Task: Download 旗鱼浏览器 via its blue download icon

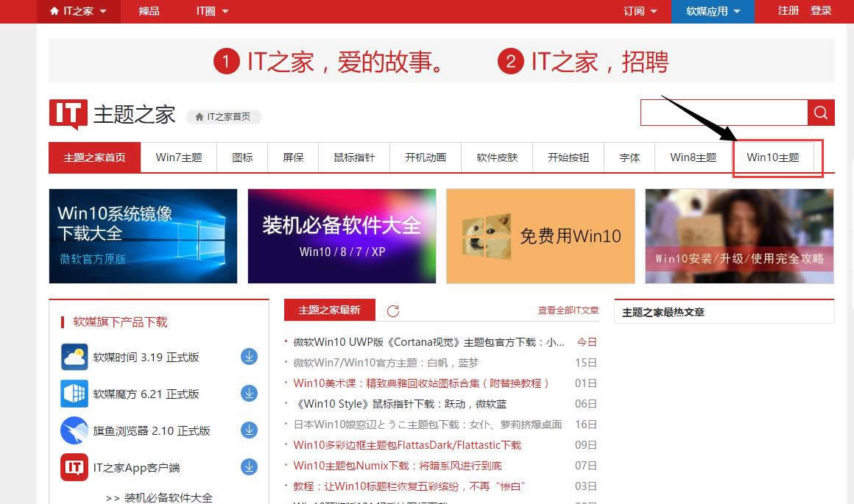Action: point(249,430)
